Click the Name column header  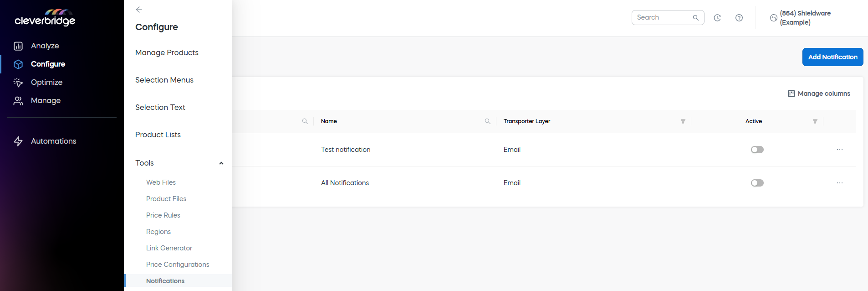(x=329, y=121)
